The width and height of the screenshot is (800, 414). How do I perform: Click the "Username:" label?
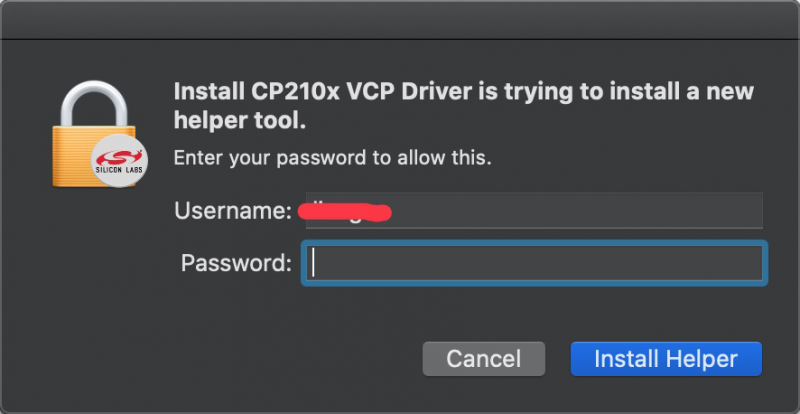tap(233, 211)
